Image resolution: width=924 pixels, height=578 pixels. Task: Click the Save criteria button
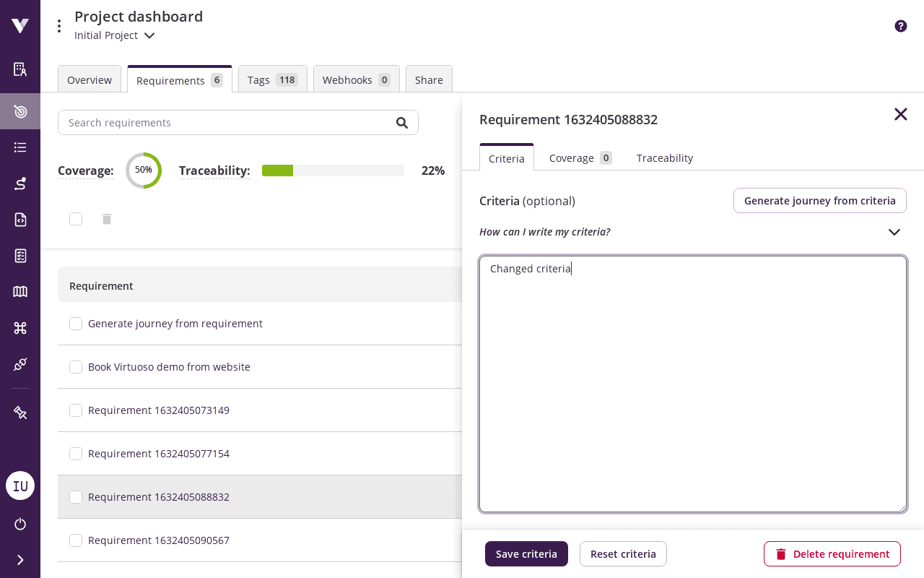[526, 553]
